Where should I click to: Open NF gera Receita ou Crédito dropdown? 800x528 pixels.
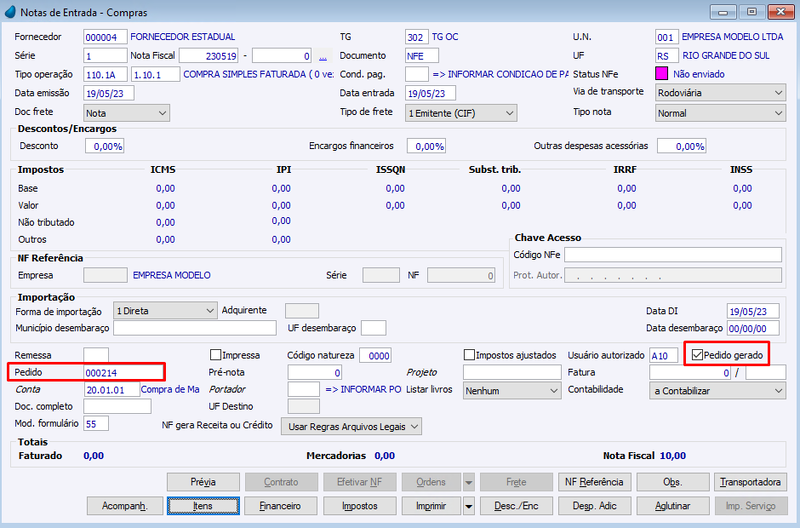point(352,426)
